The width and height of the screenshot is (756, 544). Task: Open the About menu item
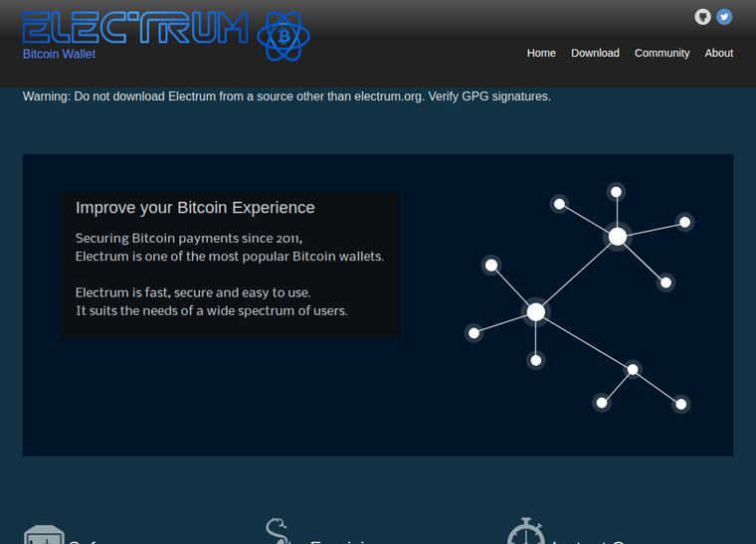click(x=719, y=53)
